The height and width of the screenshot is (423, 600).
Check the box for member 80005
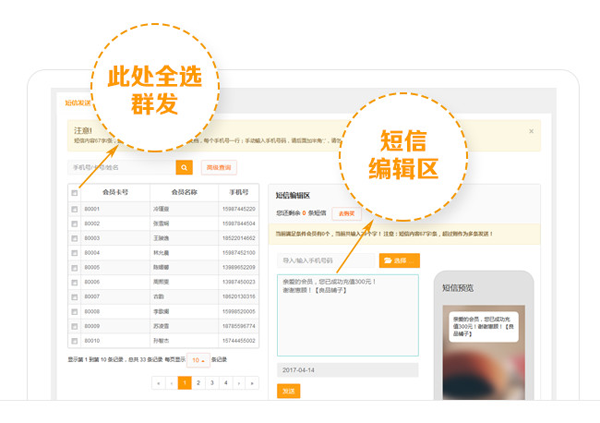click(74, 268)
